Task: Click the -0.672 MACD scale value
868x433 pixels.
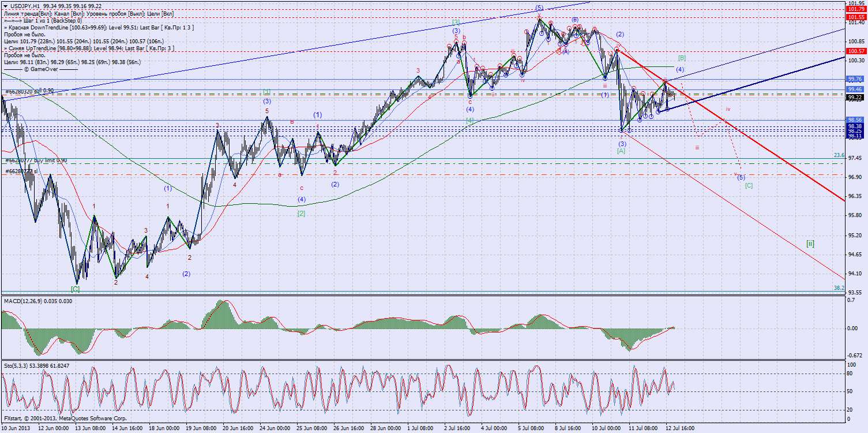Action: [855, 356]
